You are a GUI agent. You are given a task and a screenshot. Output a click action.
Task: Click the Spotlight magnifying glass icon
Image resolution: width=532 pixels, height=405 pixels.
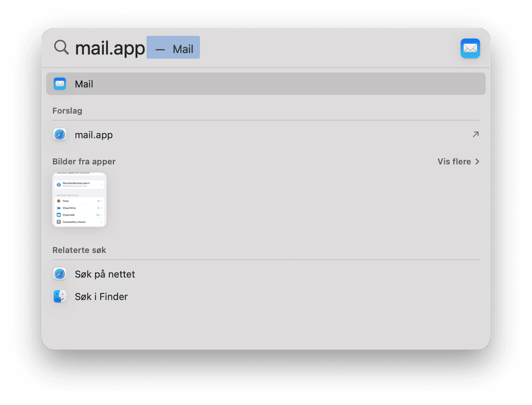tap(61, 47)
